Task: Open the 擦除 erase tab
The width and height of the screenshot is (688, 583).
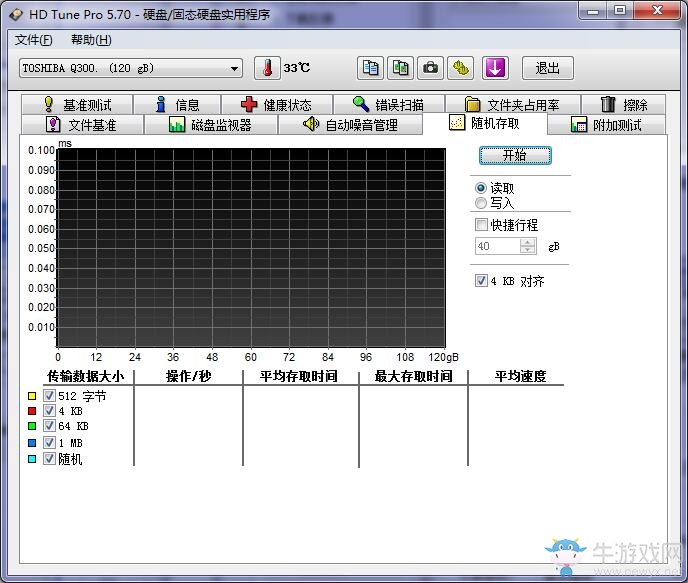Action: [x=624, y=105]
